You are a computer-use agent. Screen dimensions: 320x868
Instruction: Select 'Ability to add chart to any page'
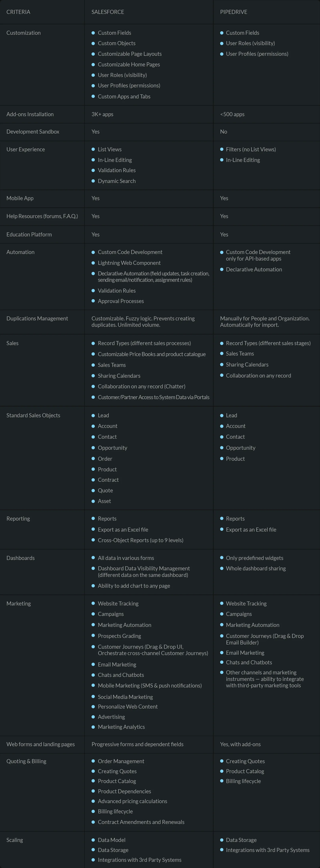134,586
